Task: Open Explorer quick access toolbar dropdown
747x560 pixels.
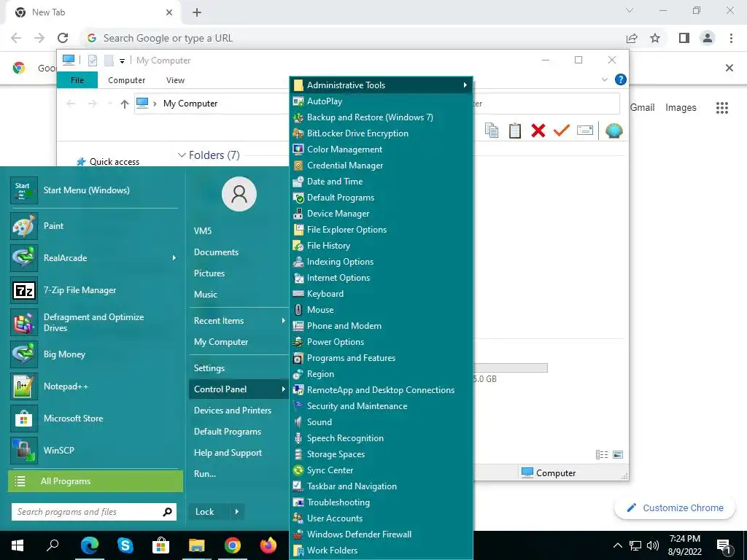Action: [x=122, y=61]
